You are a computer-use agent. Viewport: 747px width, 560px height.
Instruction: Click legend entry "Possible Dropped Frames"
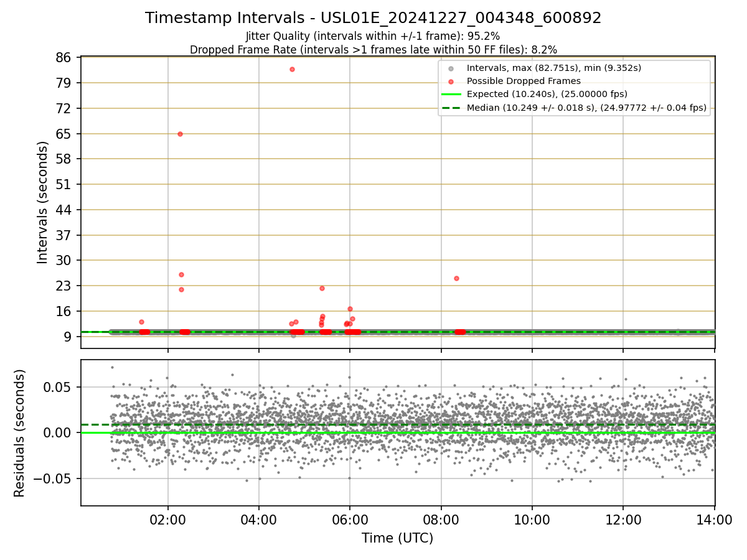524,81
